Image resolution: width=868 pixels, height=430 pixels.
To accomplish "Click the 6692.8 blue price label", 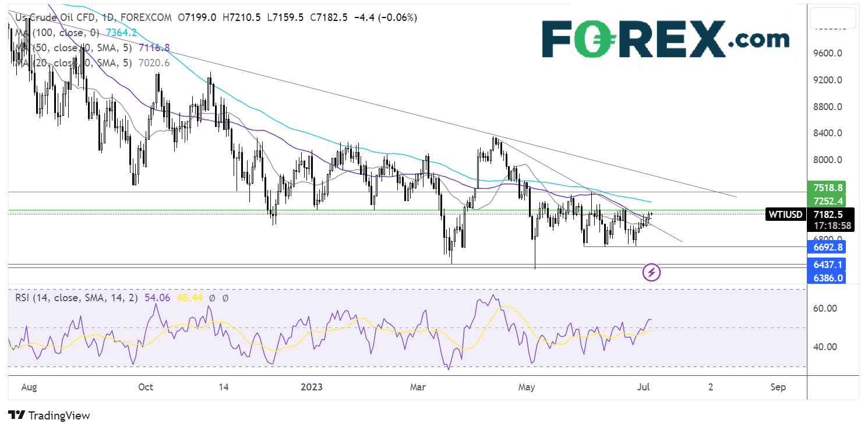I will tap(826, 246).
